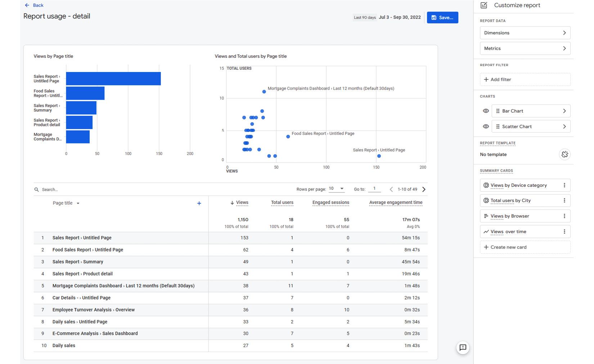Click the '54m 15s' engagement time cell
The image size is (594, 364).
point(411,238)
